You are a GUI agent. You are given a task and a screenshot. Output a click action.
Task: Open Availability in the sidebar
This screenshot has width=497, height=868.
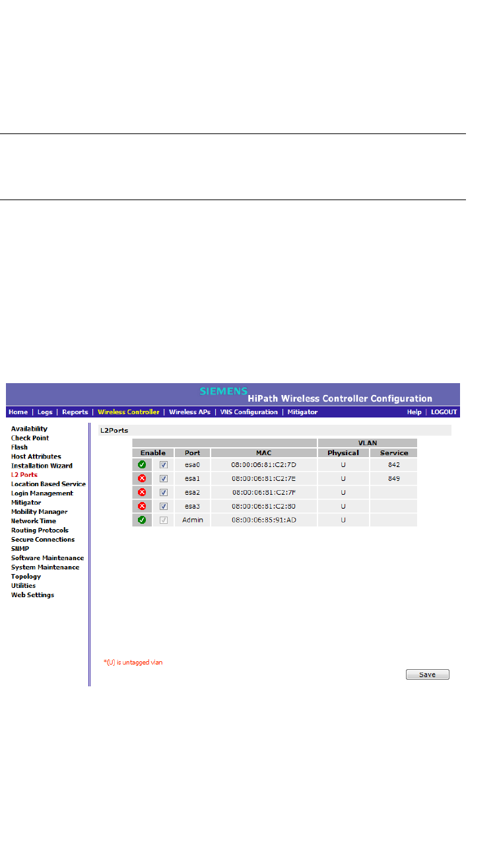tap(29, 429)
